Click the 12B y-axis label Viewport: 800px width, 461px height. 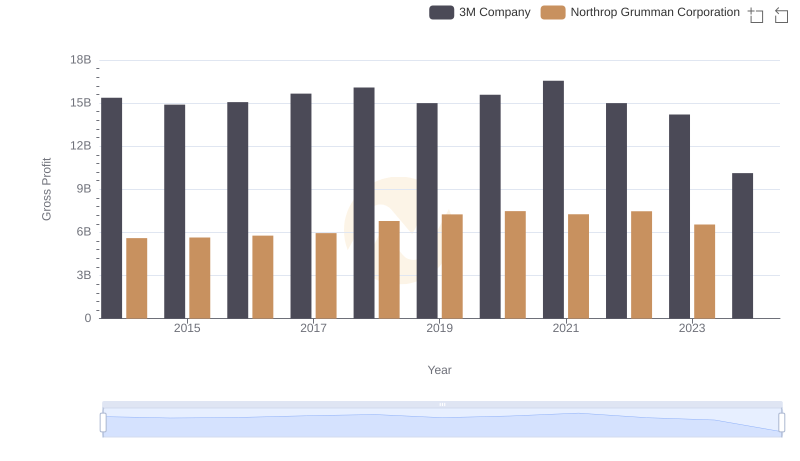pos(81,146)
